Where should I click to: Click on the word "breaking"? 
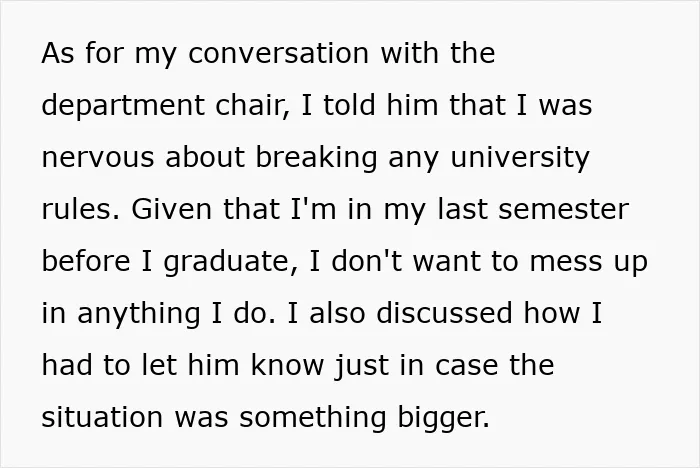317,159
